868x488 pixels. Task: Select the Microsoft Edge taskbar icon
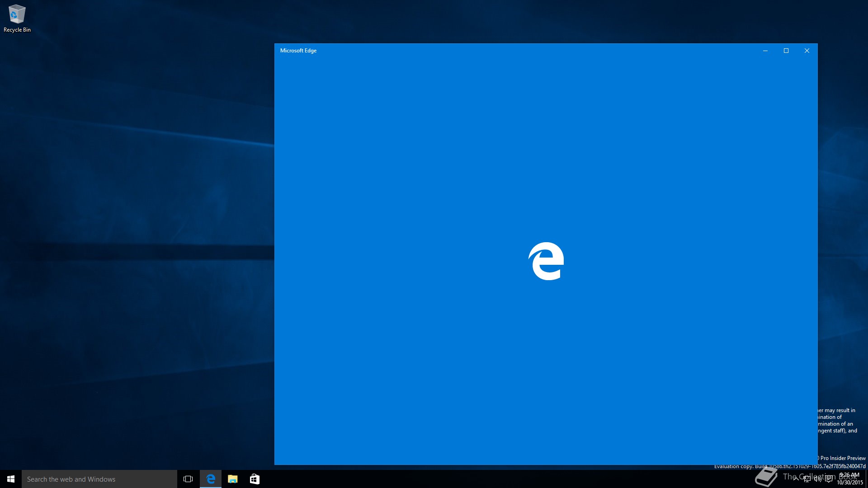[211, 479]
